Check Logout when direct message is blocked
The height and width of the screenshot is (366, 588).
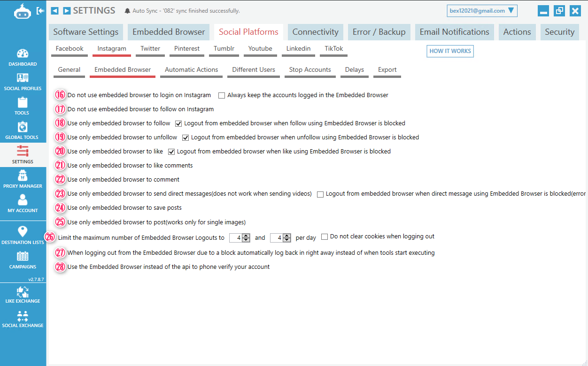(320, 194)
